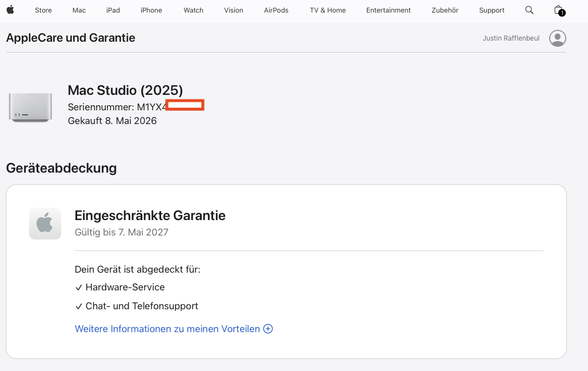This screenshot has width=588, height=371.
Task: Open the Zubehör menu
Action: [445, 10]
